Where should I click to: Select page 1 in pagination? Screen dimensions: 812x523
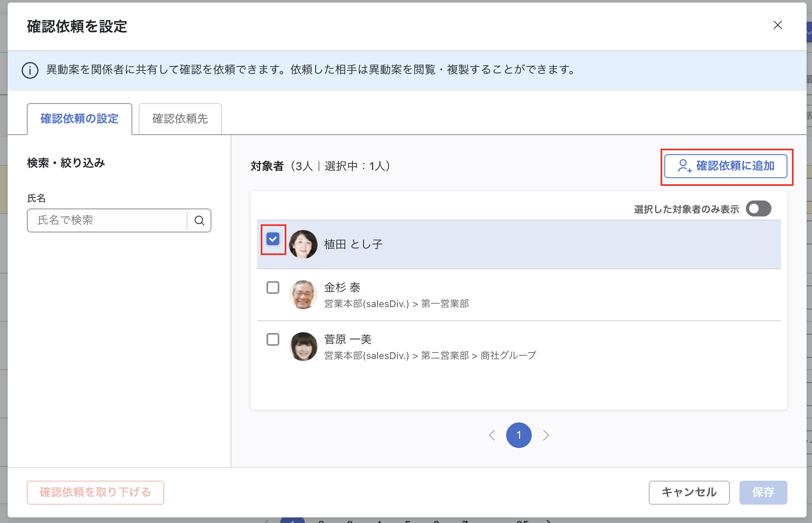pyautogui.click(x=518, y=435)
